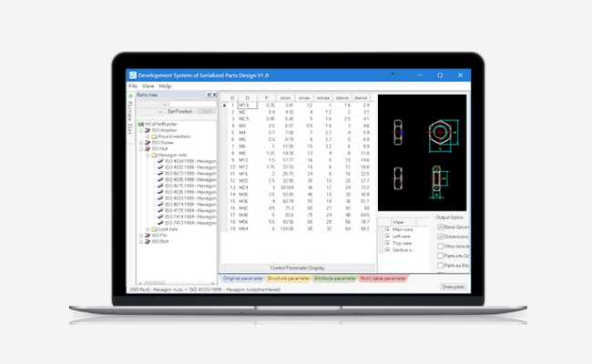Screen dimensions: 592x364
Task: Click the Hexagon nuts folder icon
Action: (x=153, y=156)
